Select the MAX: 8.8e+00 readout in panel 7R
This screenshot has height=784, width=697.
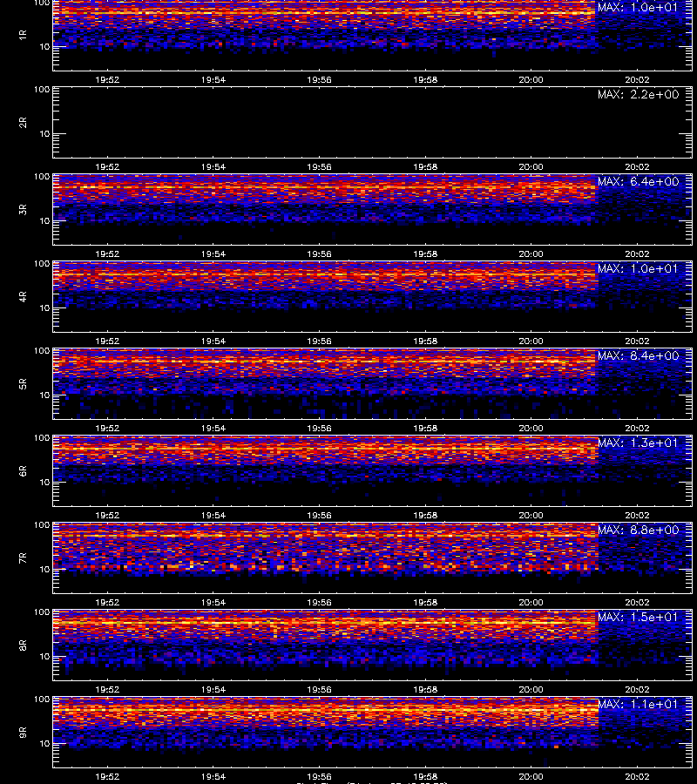tap(638, 530)
